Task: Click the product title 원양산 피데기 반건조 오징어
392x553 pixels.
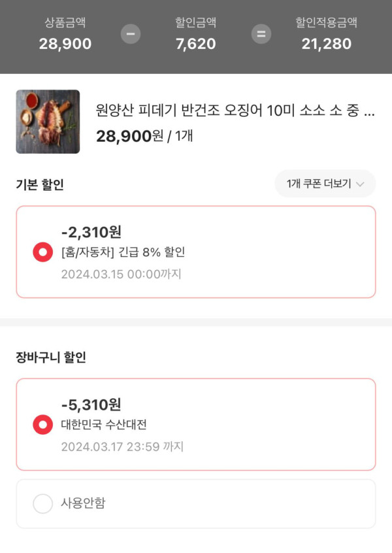Action: [x=235, y=110]
